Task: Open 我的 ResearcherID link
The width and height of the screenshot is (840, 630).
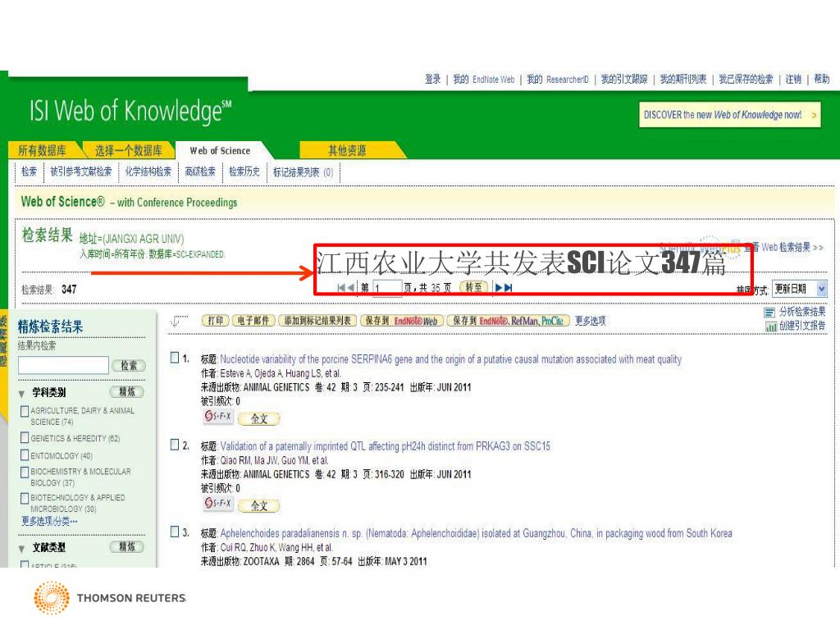Action: click(558, 80)
